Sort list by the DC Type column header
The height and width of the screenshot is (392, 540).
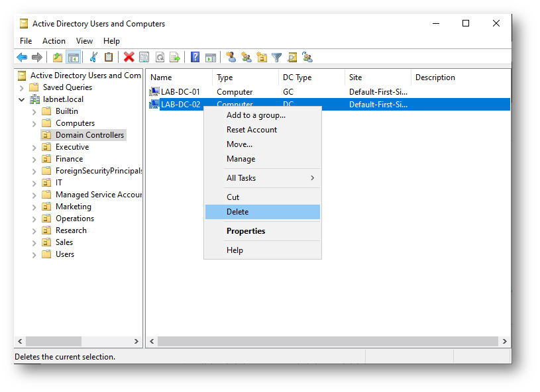pyautogui.click(x=311, y=77)
